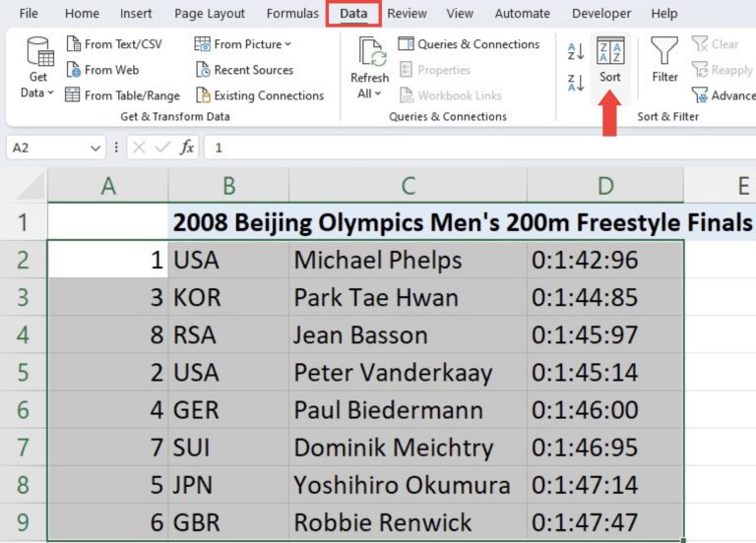Sort ascending with the A-to-Z icon
Screen dimensions: 756x543
point(576,52)
